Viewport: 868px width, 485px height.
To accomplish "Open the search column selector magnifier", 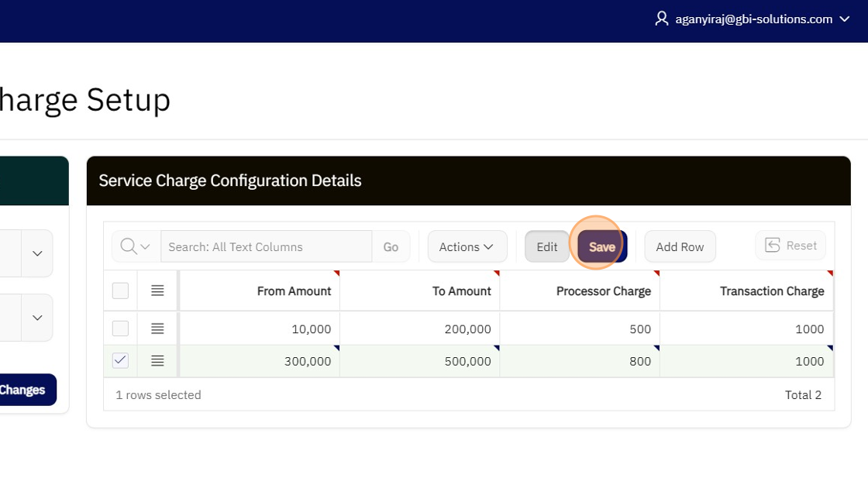I will (136, 246).
